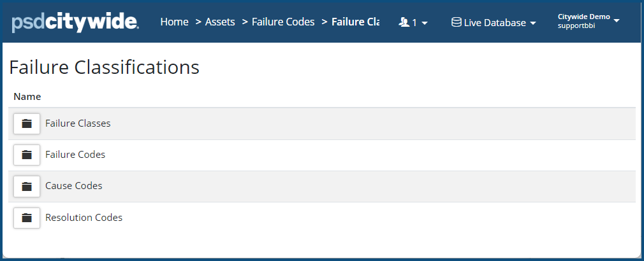The width and height of the screenshot is (644, 261).
Task: Click the psd citywide logo
Action: 75,22
